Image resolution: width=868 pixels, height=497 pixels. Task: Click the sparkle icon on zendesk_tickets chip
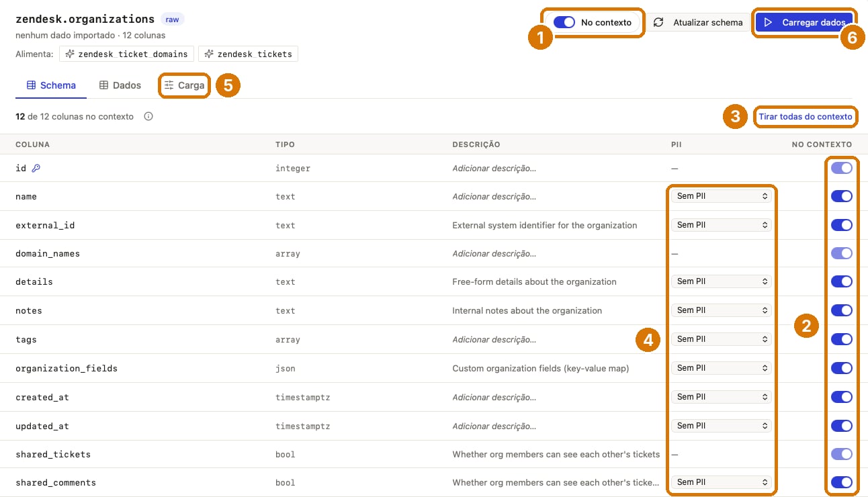coord(209,54)
